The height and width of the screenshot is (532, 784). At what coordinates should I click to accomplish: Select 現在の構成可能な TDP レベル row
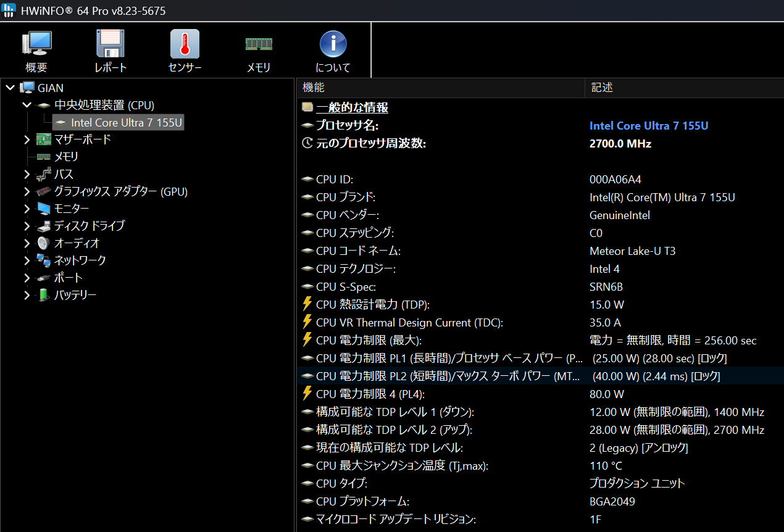pos(540,447)
